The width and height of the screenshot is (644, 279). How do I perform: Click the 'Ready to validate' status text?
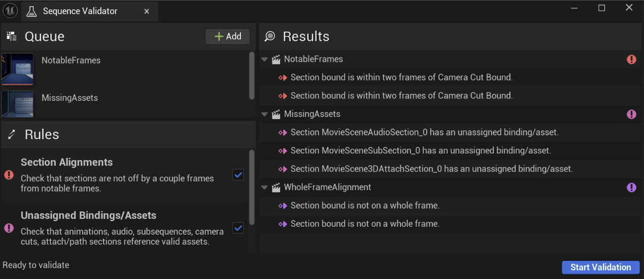pyautogui.click(x=36, y=265)
